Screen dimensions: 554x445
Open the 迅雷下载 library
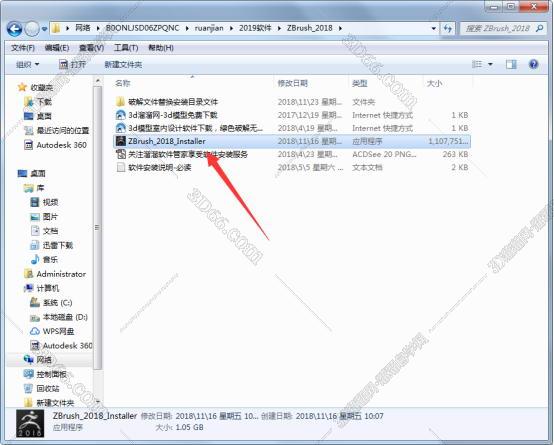coord(58,245)
